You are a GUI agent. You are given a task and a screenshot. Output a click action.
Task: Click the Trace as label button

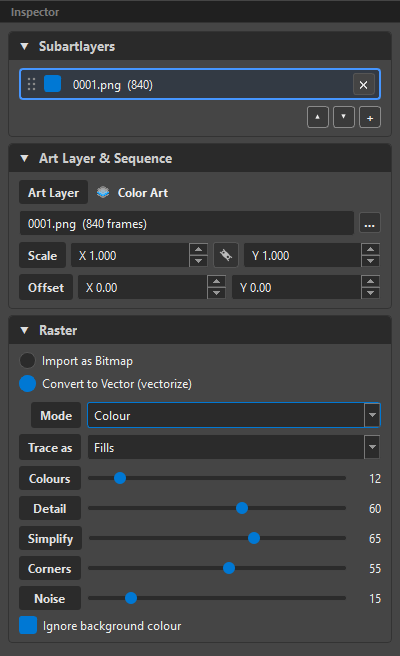click(x=50, y=448)
